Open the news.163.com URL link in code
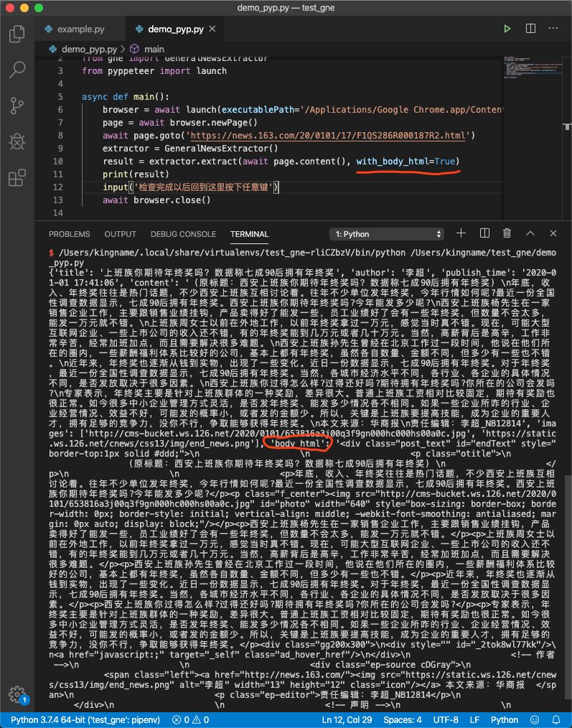Screen dimensions: 572x728 click(328, 136)
